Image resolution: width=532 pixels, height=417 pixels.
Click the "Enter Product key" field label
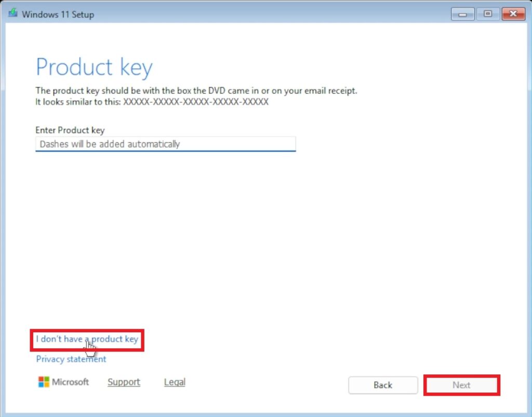(x=70, y=130)
